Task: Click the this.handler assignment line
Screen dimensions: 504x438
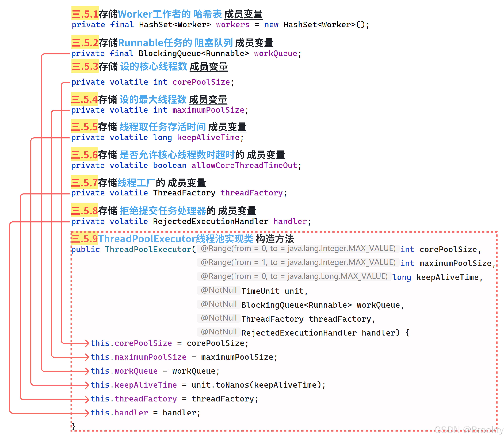Action: tap(145, 413)
